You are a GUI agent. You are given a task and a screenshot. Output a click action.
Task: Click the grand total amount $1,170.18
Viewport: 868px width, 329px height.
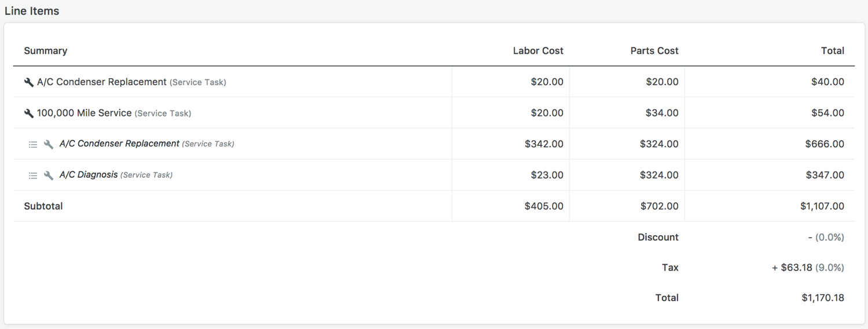(x=822, y=298)
